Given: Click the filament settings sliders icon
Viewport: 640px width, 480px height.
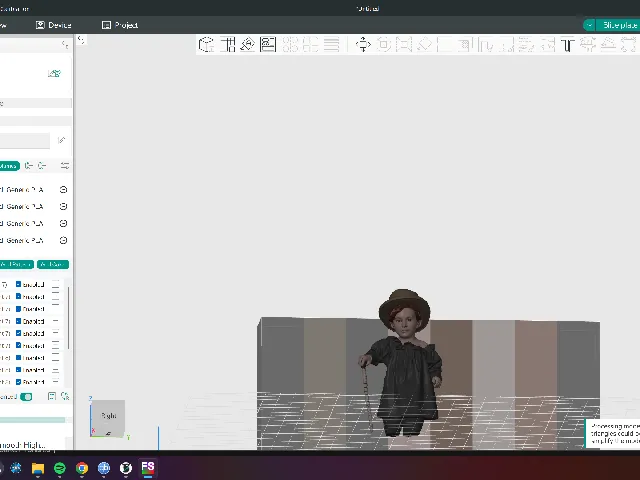Looking at the screenshot, I should tap(65, 166).
